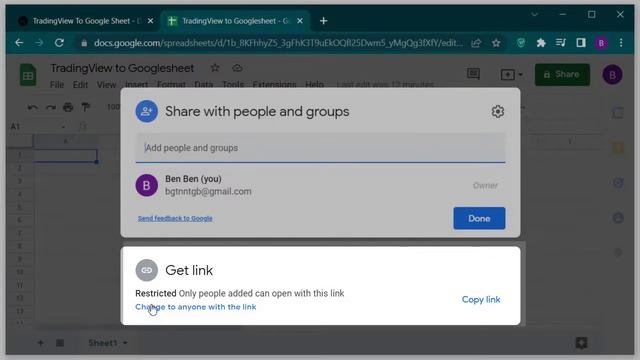Open the Data menu
This screenshot has height=360, width=640.
point(204,84)
